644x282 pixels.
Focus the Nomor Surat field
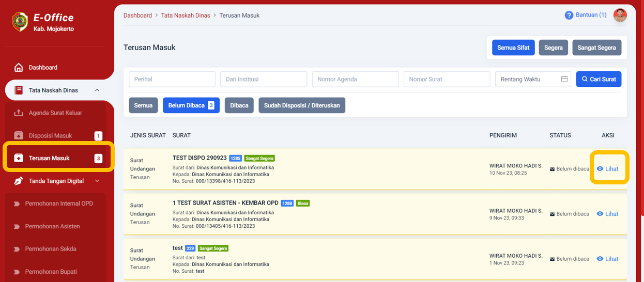447,79
